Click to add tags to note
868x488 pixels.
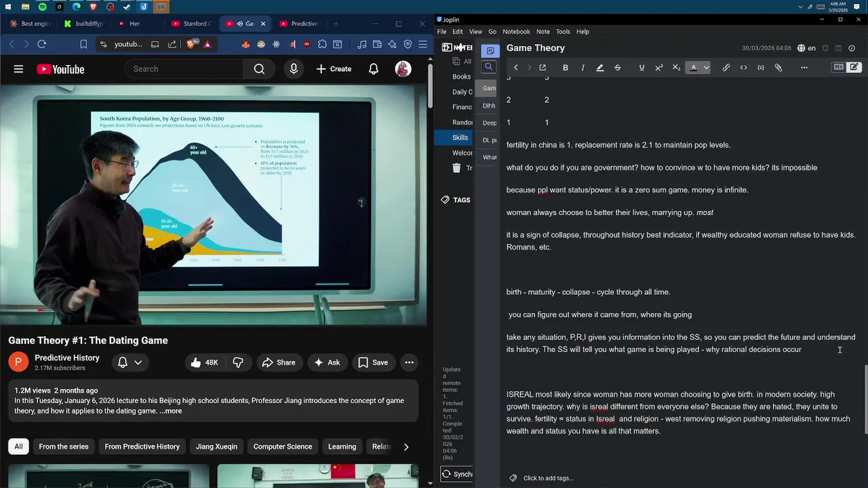tap(548, 478)
